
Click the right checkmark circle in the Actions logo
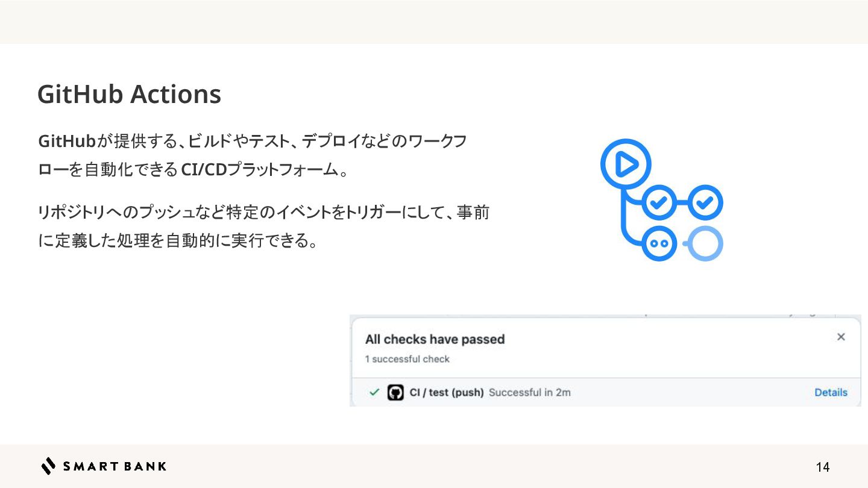[705, 202]
